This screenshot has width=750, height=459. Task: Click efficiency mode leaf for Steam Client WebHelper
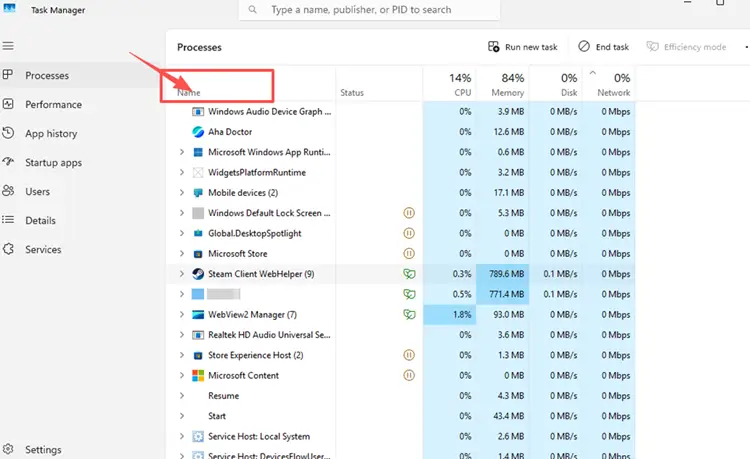coord(409,274)
